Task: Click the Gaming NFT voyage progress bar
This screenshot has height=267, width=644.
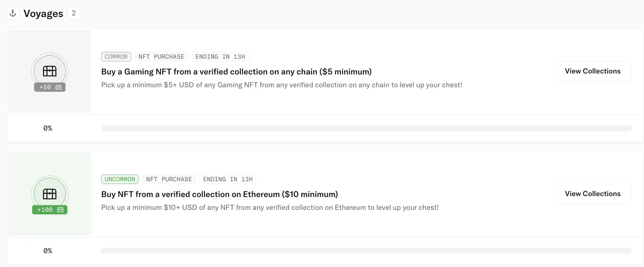Action: (x=366, y=128)
